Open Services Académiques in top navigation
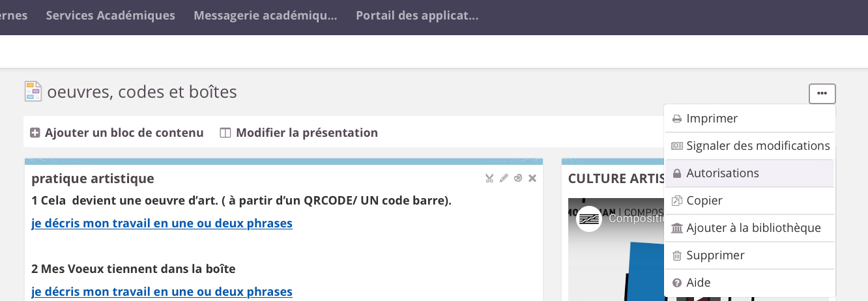The height and width of the screenshot is (301, 868). 110,16
